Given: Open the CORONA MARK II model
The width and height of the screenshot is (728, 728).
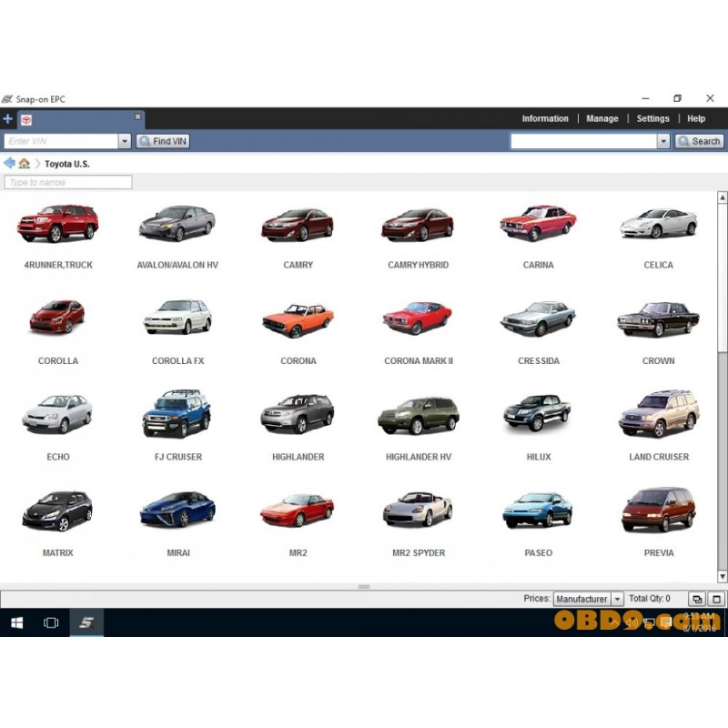Looking at the screenshot, I should click(418, 332).
